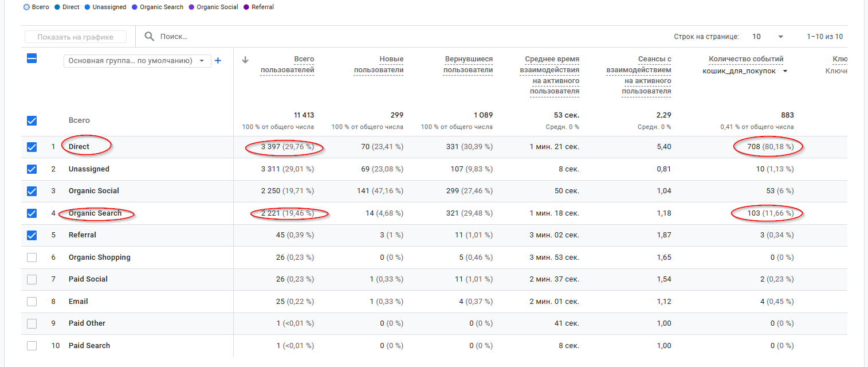This screenshot has height=367, width=868.
Task: Open the Основная группа dimension dropdown
Action: [137, 61]
